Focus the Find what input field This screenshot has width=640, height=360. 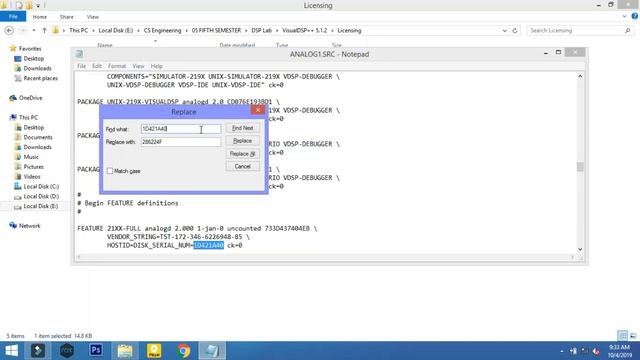pos(181,129)
